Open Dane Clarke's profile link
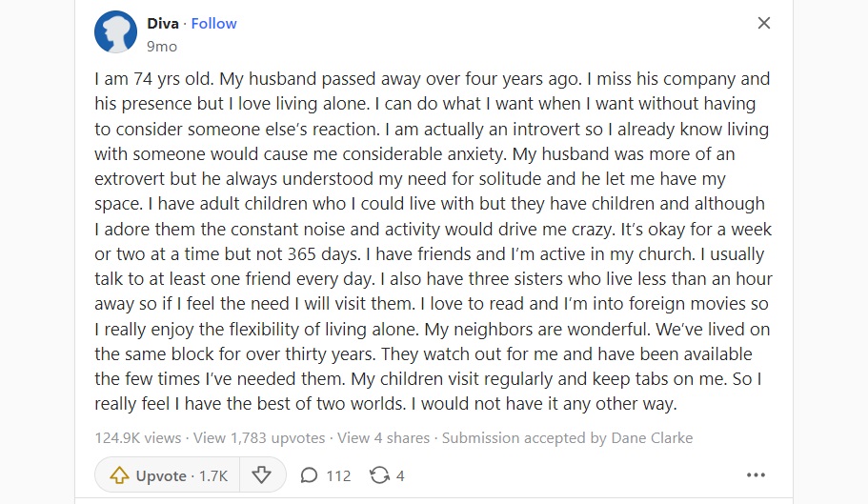This screenshot has width=868, height=504. [652, 437]
